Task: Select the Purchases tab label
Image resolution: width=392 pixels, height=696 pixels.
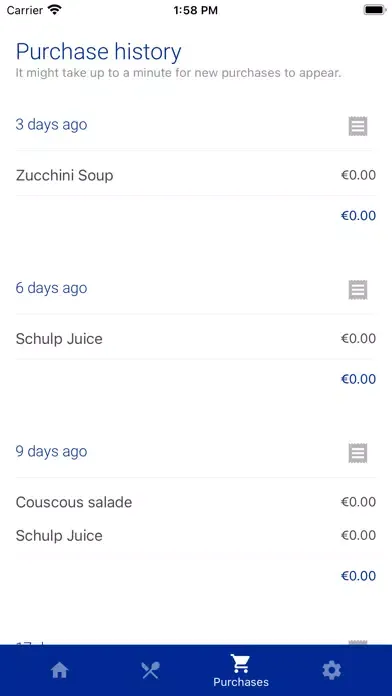Action: pyautogui.click(x=241, y=682)
